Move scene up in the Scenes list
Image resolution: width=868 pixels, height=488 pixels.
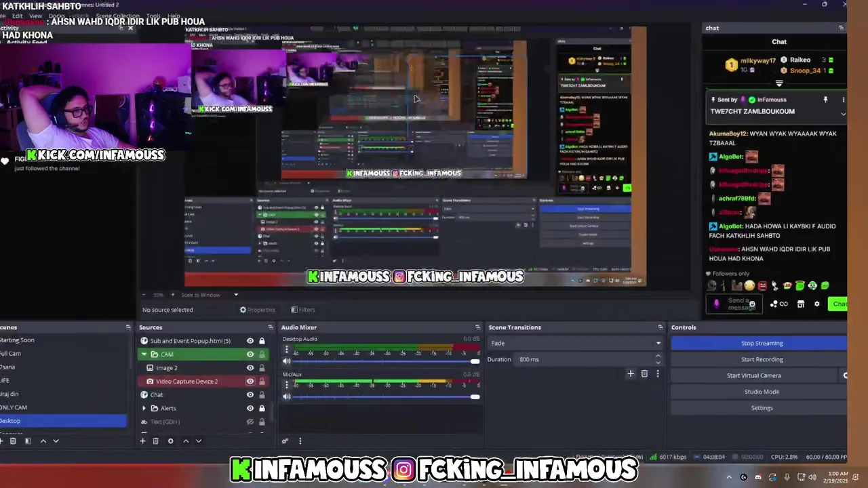[43, 441]
